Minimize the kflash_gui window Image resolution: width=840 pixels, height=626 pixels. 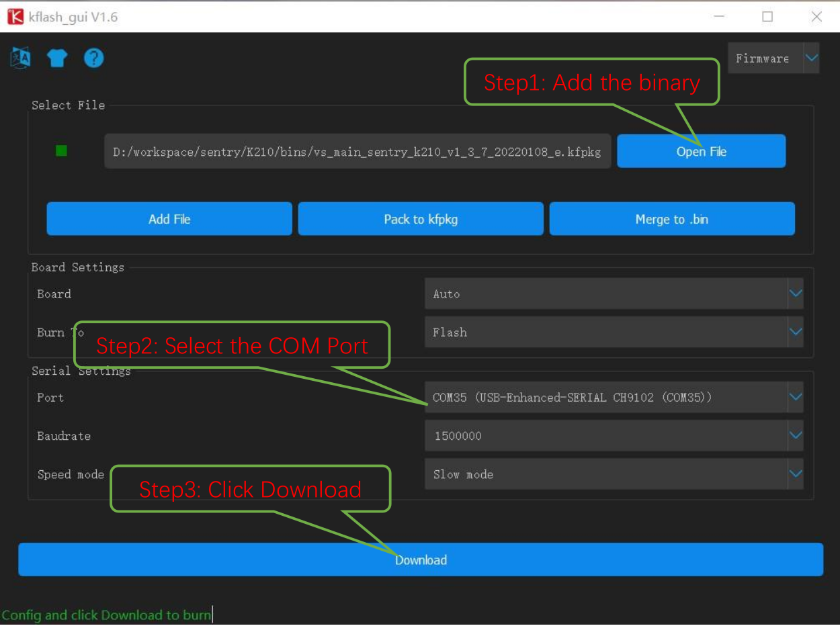coord(719,17)
